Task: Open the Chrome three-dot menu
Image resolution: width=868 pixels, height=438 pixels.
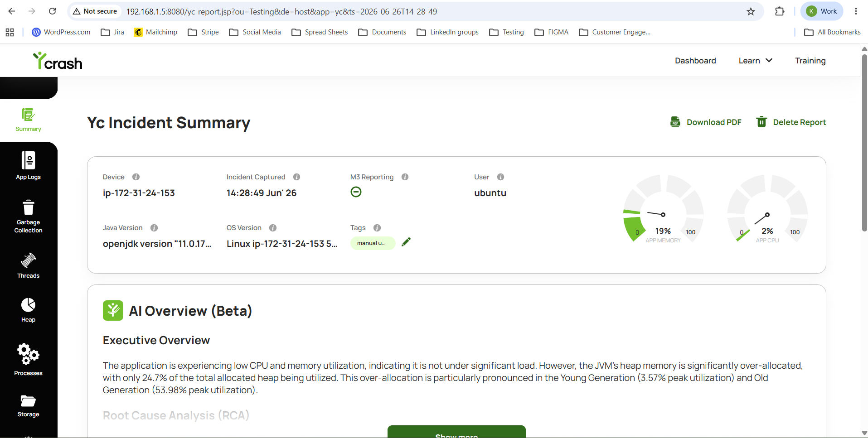Action: tap(856, 11)
